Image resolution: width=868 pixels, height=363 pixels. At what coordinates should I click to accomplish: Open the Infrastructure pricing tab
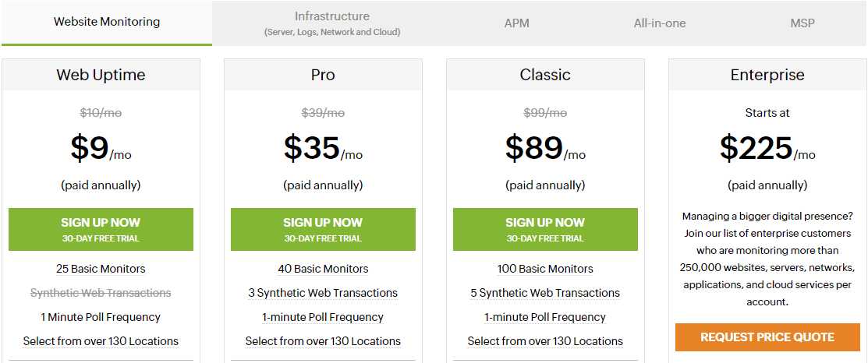[332, 23]
